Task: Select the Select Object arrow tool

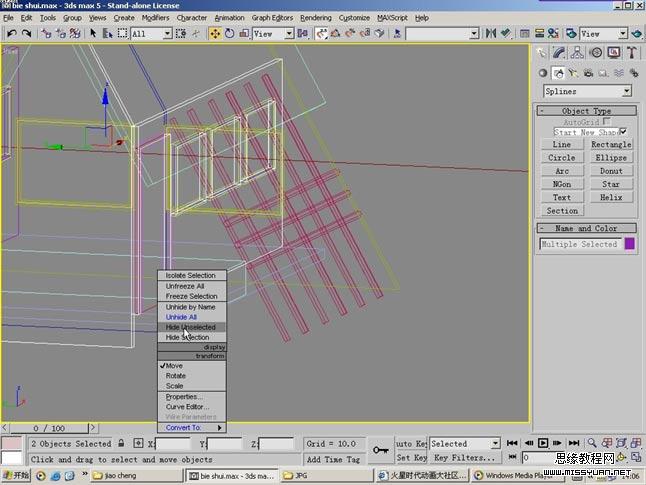Action: tap(93, 33)
